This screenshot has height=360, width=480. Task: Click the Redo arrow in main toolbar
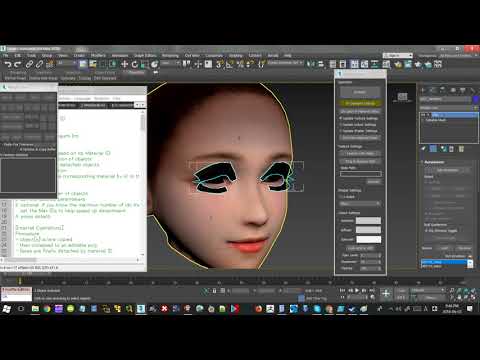pyautogui.click(x=18, y=64)
